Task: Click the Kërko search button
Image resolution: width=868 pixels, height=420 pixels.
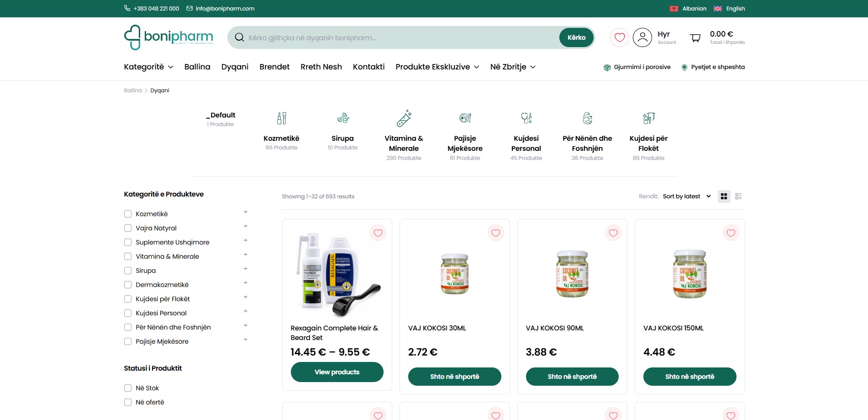Action: tap(576, 37)
